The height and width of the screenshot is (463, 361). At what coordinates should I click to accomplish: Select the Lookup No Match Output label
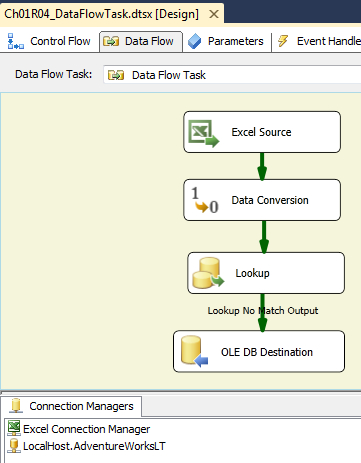click(263, 311)
